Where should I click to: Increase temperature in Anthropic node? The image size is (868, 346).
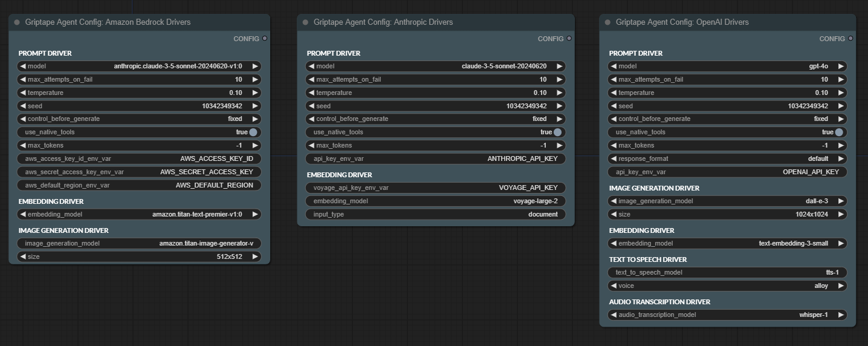tap(559, 93)
